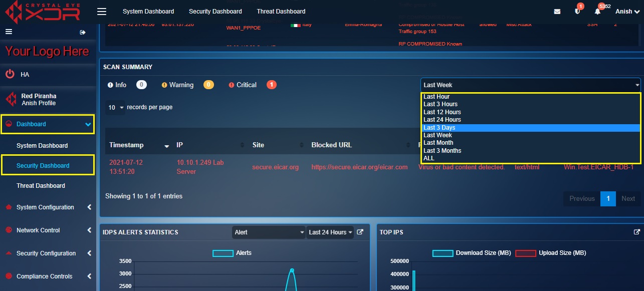644x291 pixels.
Task: Select Last 3 Months option
Action: click(x=531, y=151)
